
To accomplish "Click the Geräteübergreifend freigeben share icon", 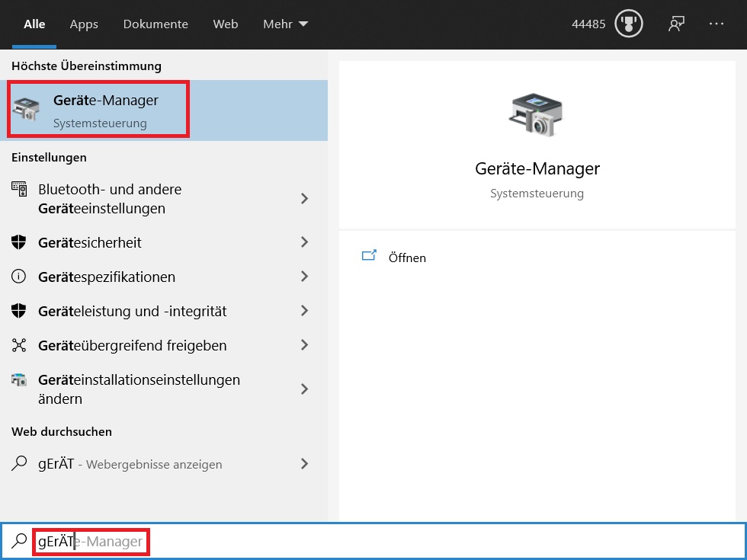I will point(19,345).
